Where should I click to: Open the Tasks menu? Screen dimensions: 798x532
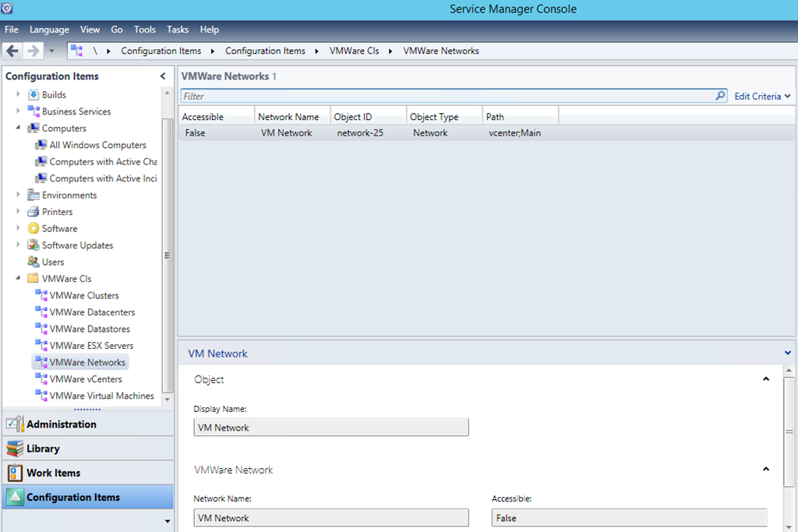coord(178,30)
